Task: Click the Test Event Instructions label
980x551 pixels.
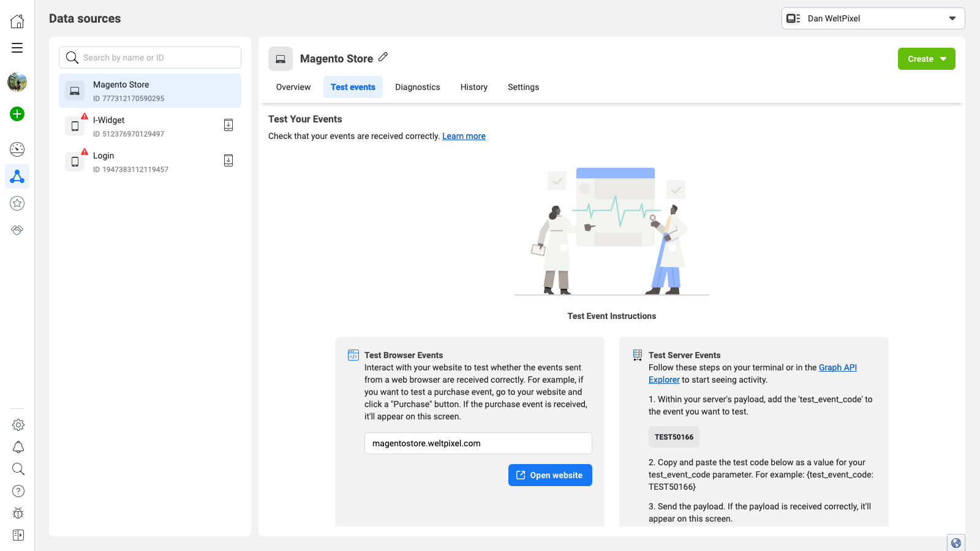Action: tap(612, 316)
